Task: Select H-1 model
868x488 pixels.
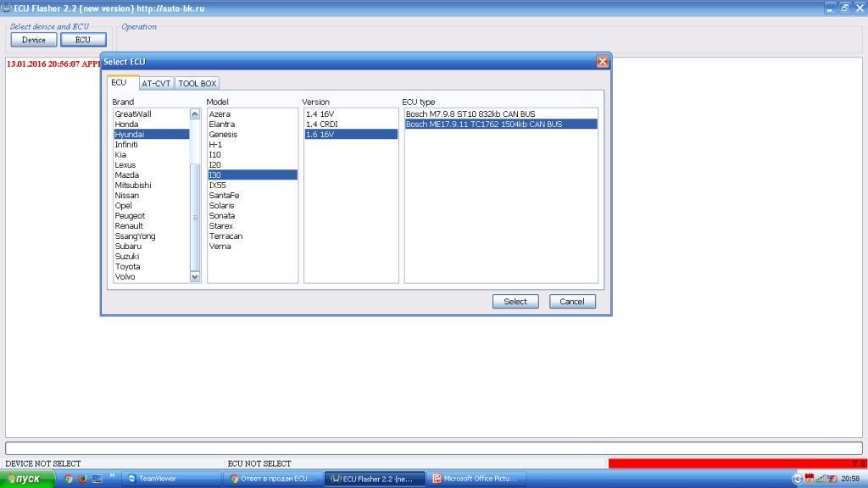Action: pyautogui.click(x=253, y=144)
